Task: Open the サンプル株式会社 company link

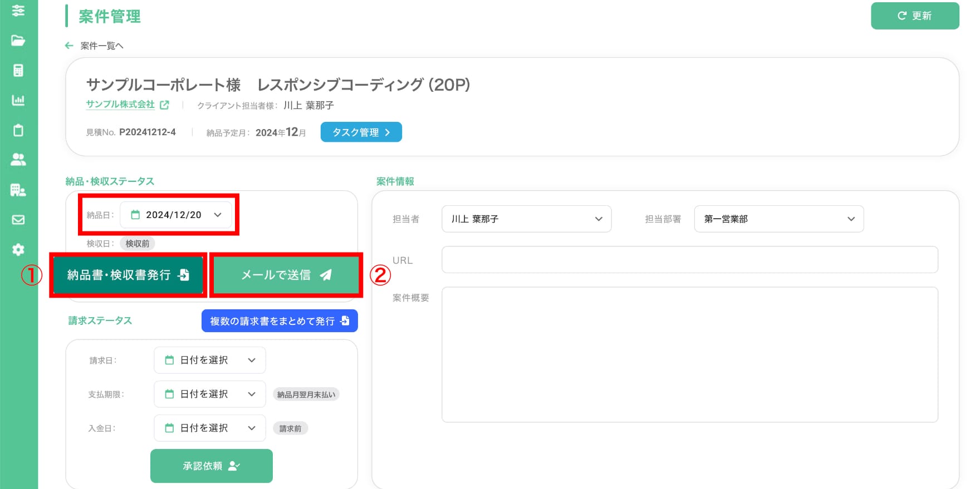Action: [x=120, y=104]
